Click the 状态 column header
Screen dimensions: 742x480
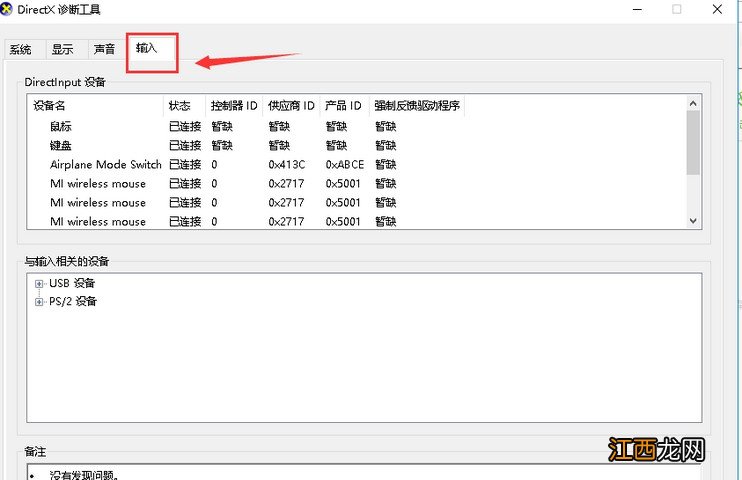tap(185, 106)
